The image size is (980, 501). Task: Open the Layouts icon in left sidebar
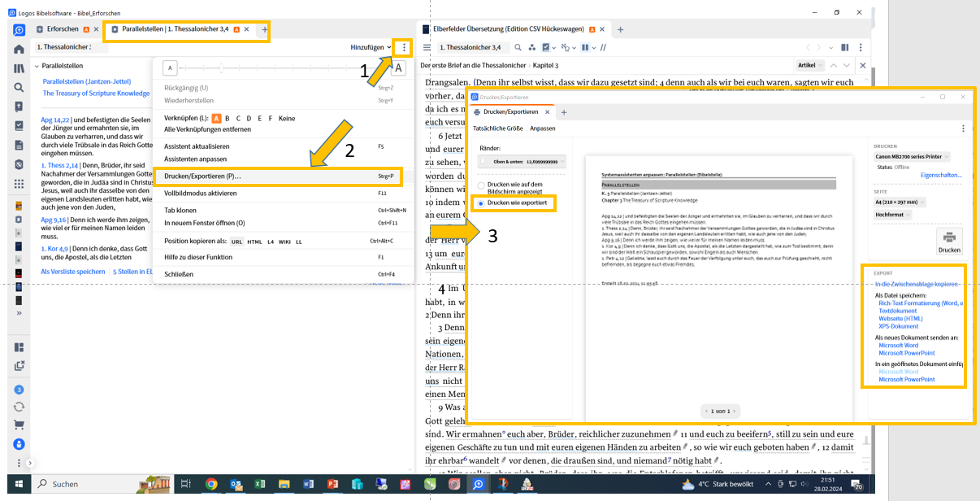[x=19, y=347]
